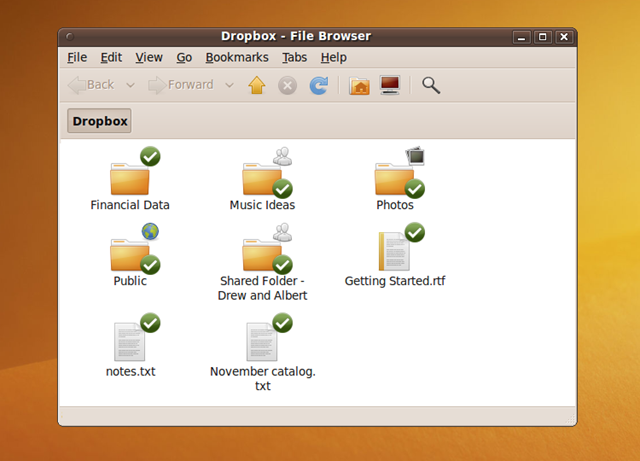Select the Photos folder icon
Image resolution: width=640 pixels, height=461 pixels.
[x=394, y=178]
